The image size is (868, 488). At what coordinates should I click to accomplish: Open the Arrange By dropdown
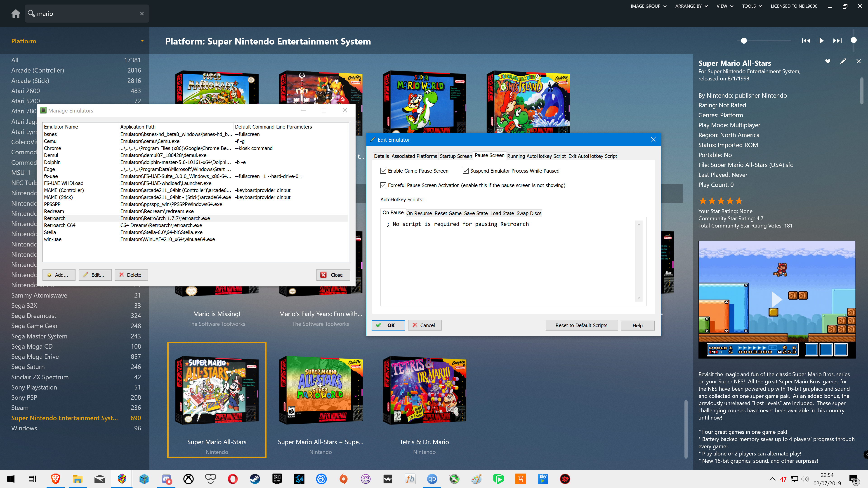691,6
